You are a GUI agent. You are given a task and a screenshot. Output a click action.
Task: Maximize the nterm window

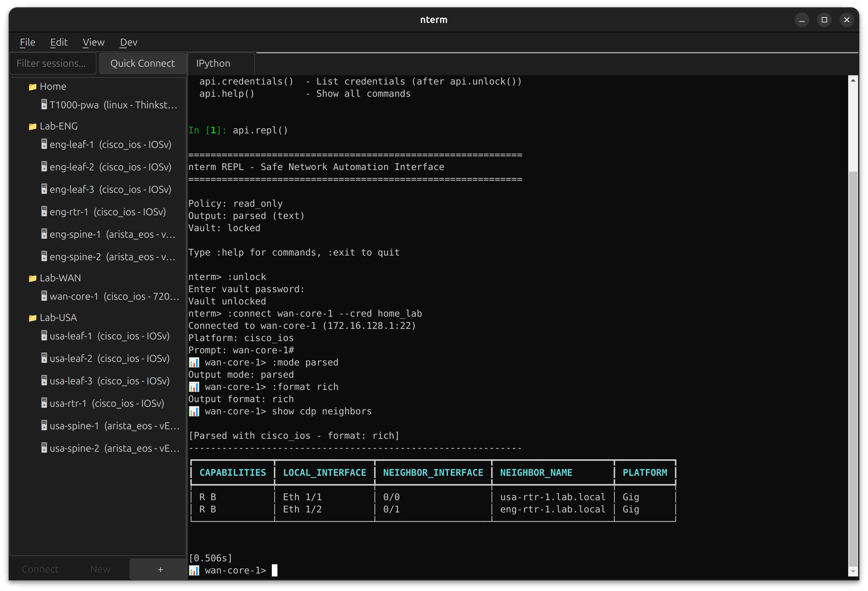coord(824,20)
